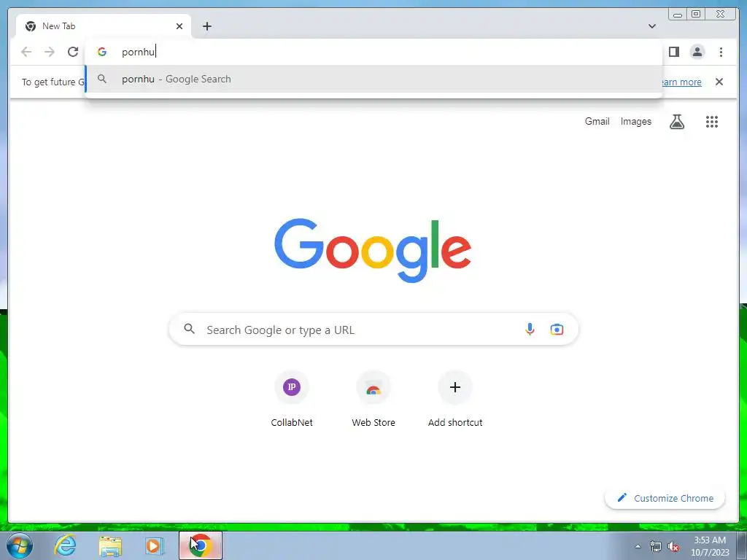Start voice search with the microphone icon

point(530,329)
